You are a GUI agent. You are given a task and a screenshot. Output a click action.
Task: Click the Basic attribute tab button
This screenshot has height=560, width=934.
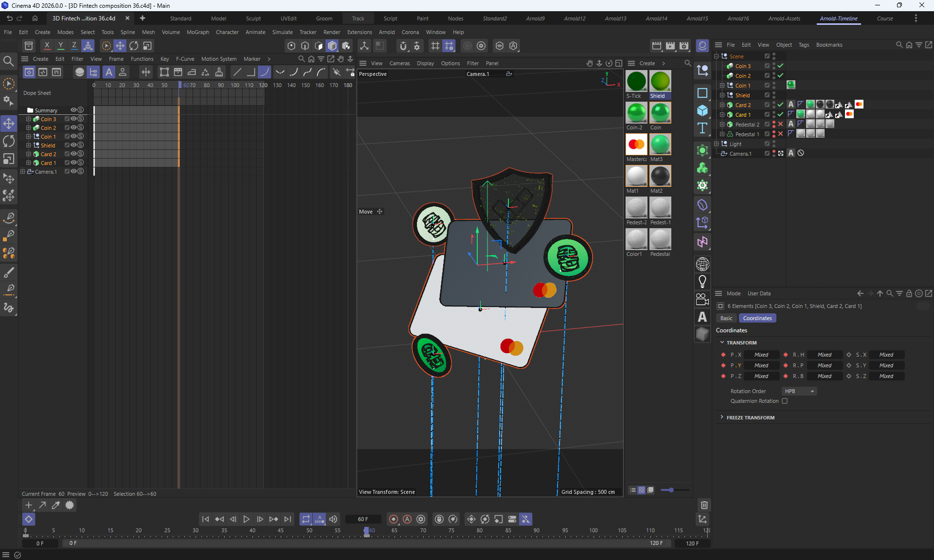coord(726,318)
